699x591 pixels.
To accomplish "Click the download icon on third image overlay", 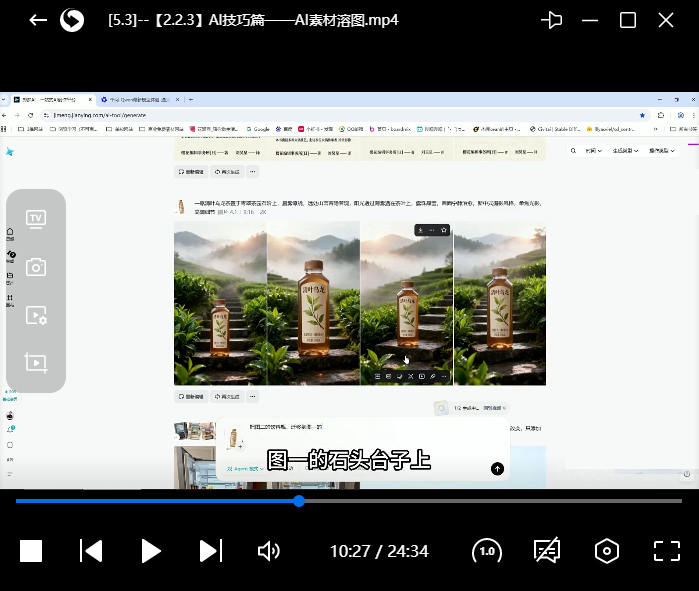I will click(x=420, y=230).
